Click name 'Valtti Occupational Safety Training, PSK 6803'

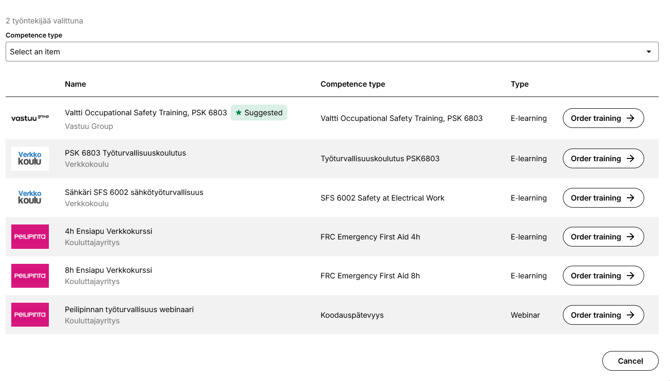[x=146, y=113]
